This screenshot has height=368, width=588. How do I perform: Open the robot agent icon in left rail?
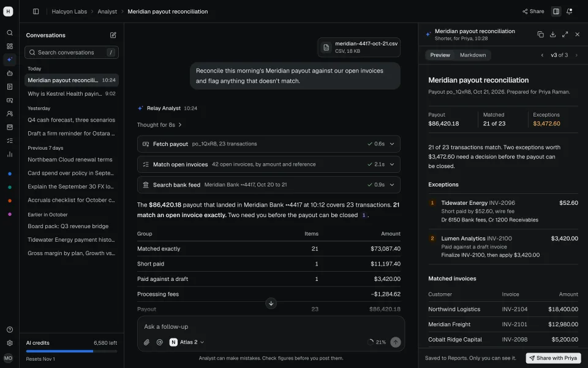pos(10,73)
